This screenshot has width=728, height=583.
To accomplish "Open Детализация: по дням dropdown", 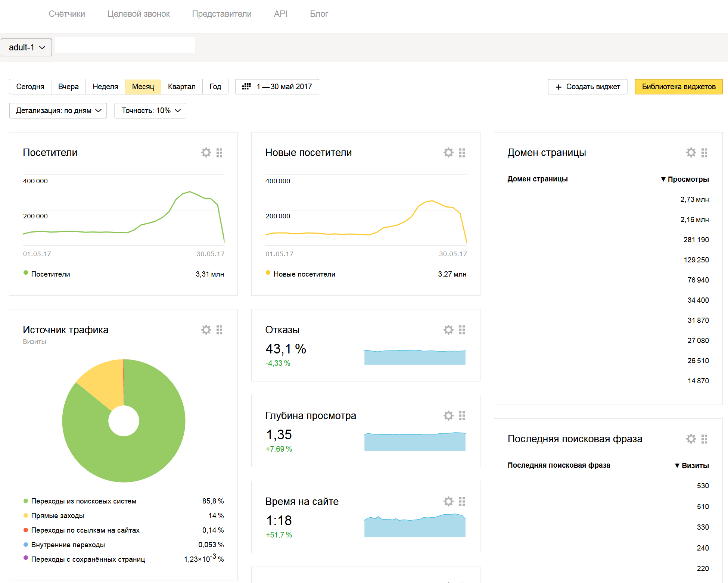I will tap(58, 111).
